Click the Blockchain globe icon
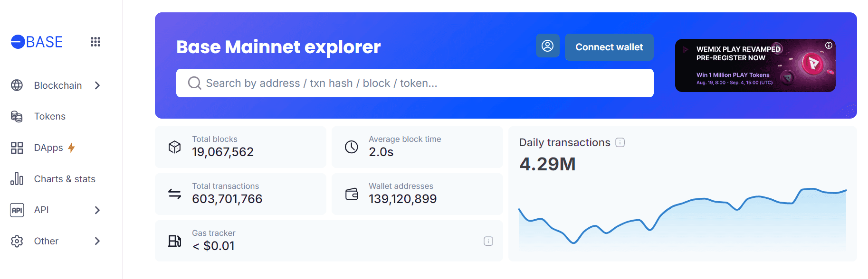The width and height of the screenshot is (868, 279). tap(17, 85)
